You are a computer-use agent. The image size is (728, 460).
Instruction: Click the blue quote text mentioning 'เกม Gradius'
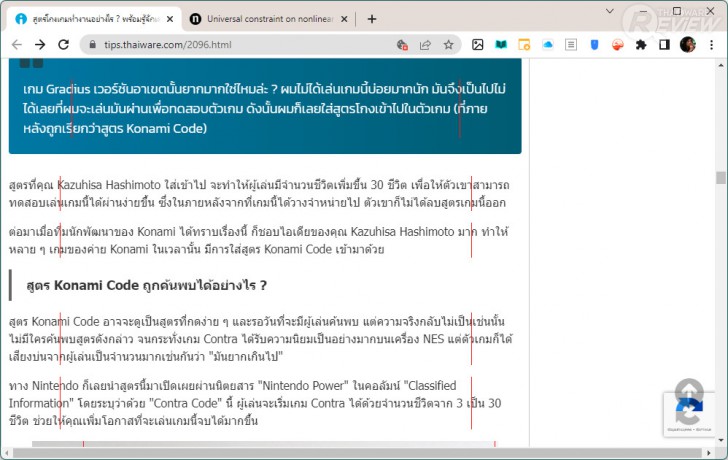pos(265,108)
